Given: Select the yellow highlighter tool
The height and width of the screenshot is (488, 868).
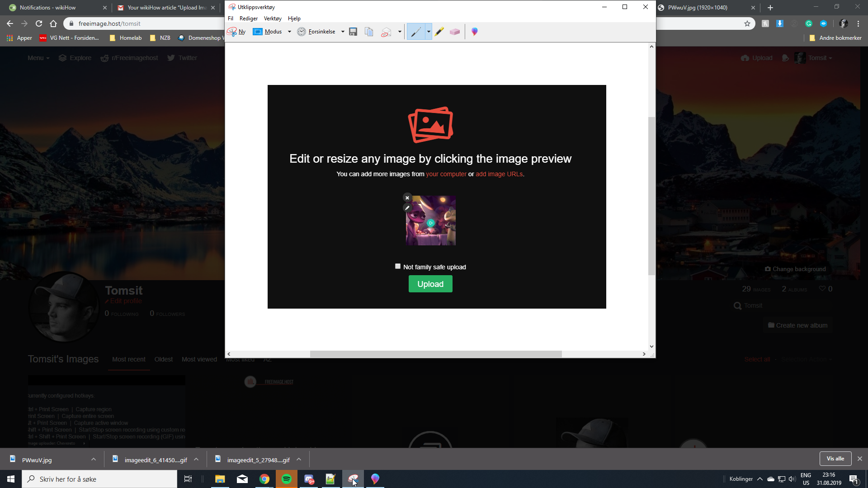Looking at the screenshot, I should pyautogui.click(x=439, y=32).
